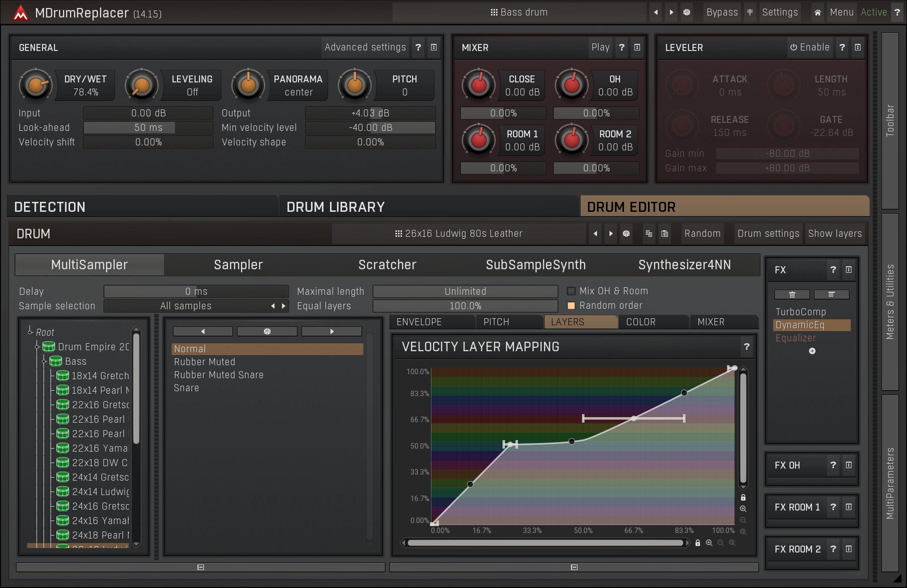
Task: Enable the Leveler section
Action: pyautogui.click(x=809, y=47)
